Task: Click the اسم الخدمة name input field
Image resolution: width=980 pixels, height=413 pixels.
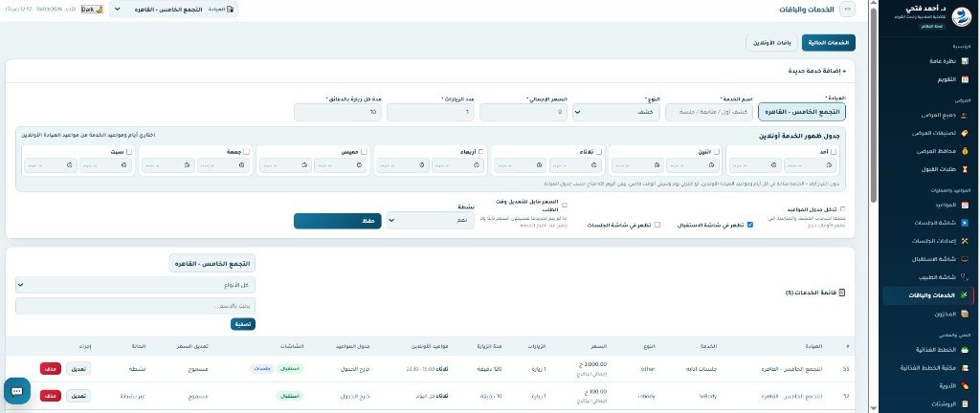Action: [709, 112]
